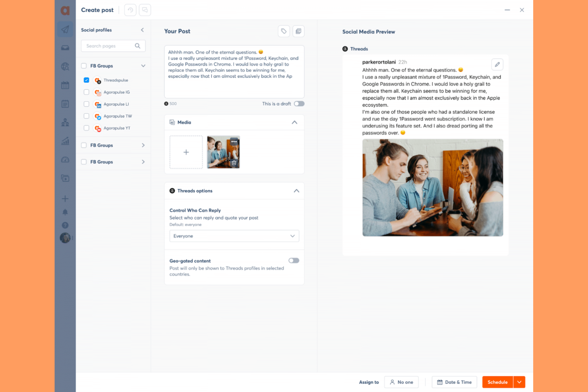Open the saved captions icon next to tag
The image size is (588, 392).
point(298,31)
